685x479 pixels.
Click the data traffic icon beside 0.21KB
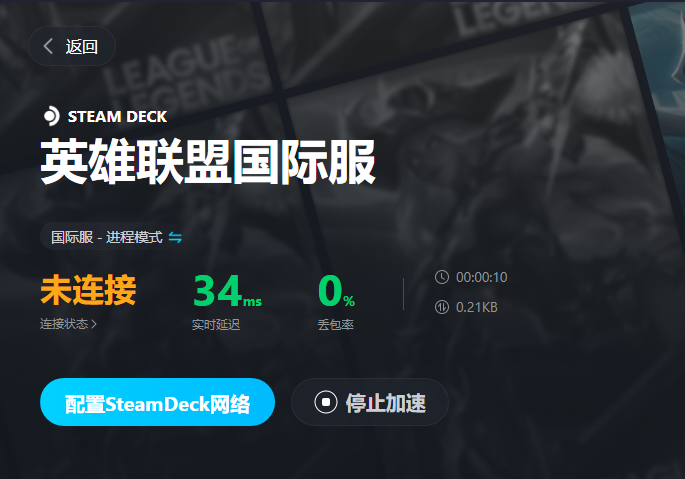coord(442,307)
